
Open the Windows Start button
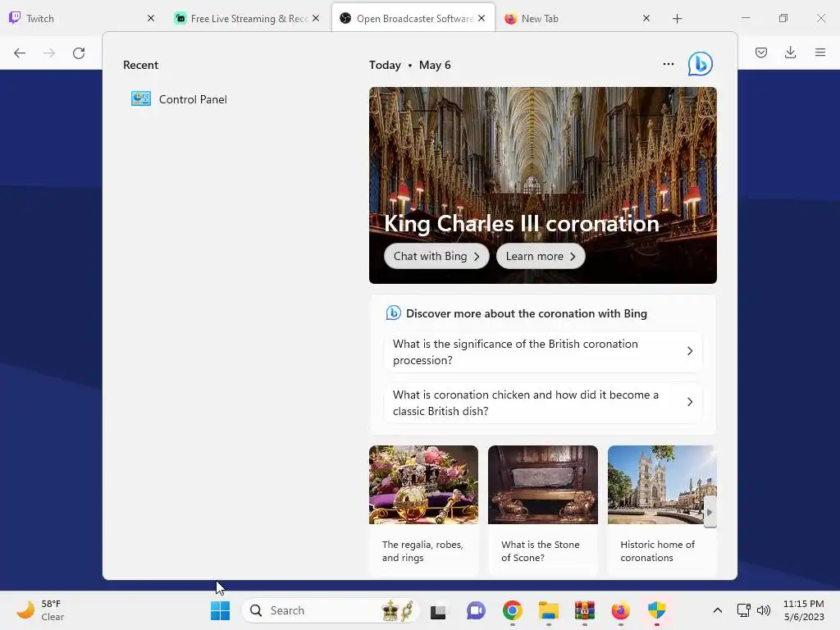point(220,610)
